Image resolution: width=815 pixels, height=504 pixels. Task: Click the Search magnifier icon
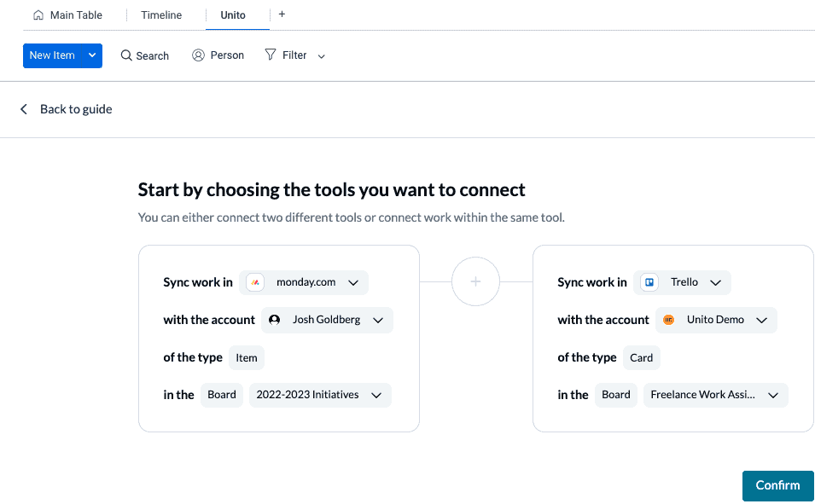point(125,55)
